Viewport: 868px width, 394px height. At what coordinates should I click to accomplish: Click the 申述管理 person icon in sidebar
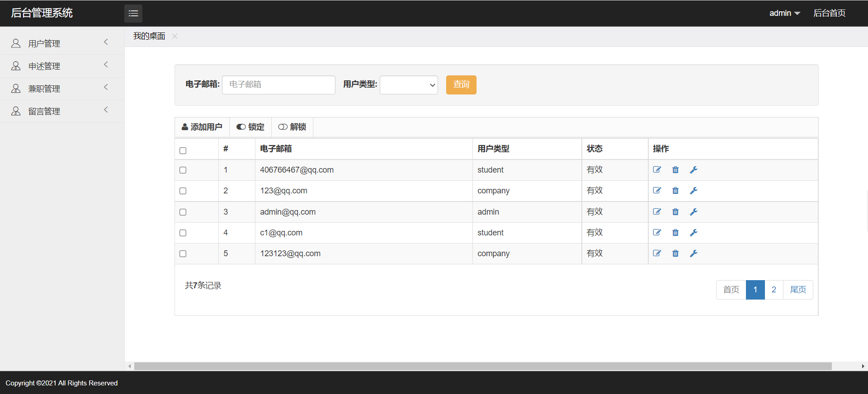16,66
